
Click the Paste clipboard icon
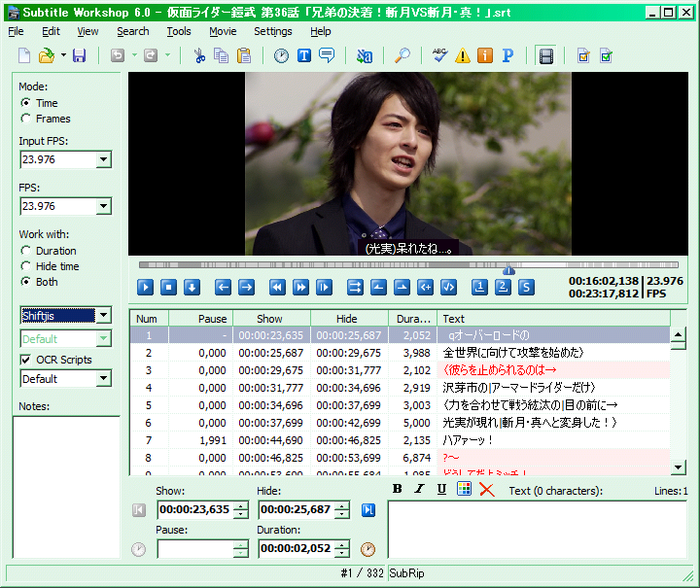(244, 55)
